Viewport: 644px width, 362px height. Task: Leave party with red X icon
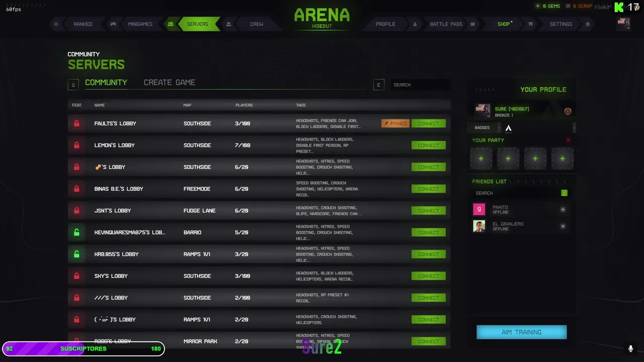click(x=569, y=140)
